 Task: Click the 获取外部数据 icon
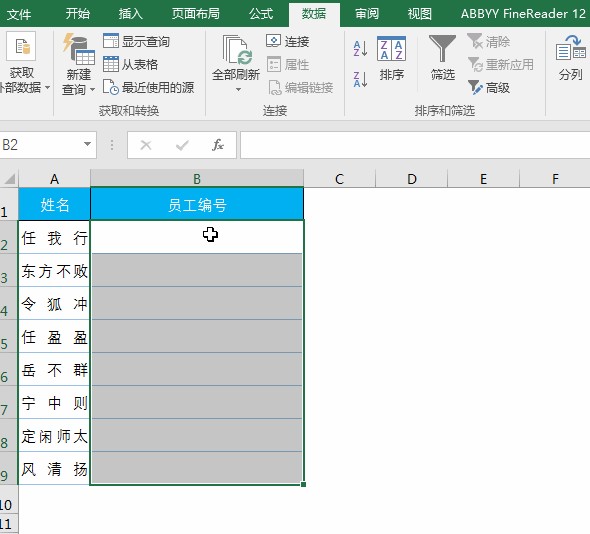tap(21, 46)
